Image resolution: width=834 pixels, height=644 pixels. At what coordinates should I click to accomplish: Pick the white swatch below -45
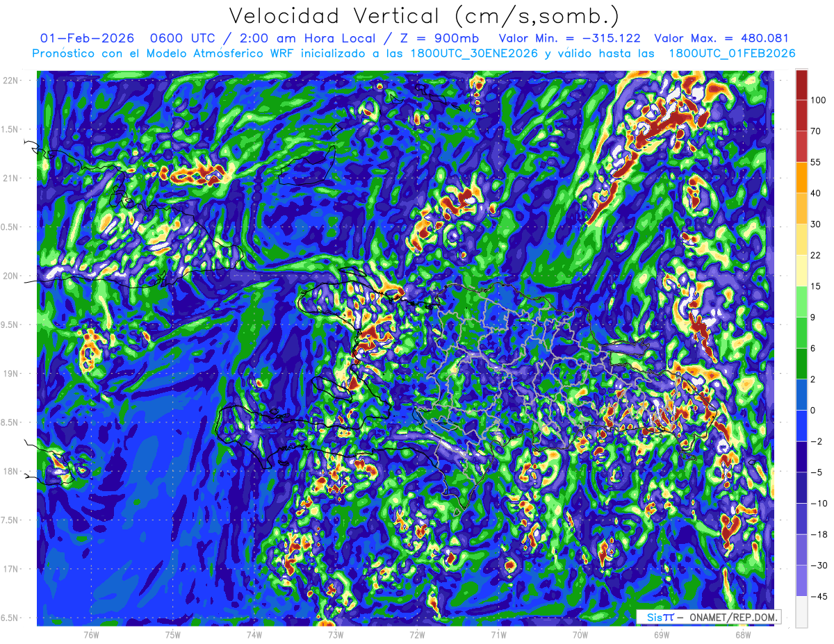(801, 611)
